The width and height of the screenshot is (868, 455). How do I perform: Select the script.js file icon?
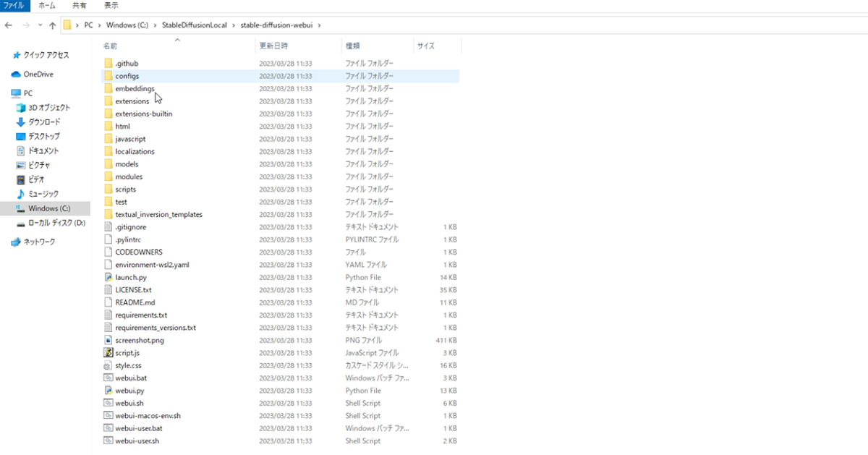coord(109,353)
